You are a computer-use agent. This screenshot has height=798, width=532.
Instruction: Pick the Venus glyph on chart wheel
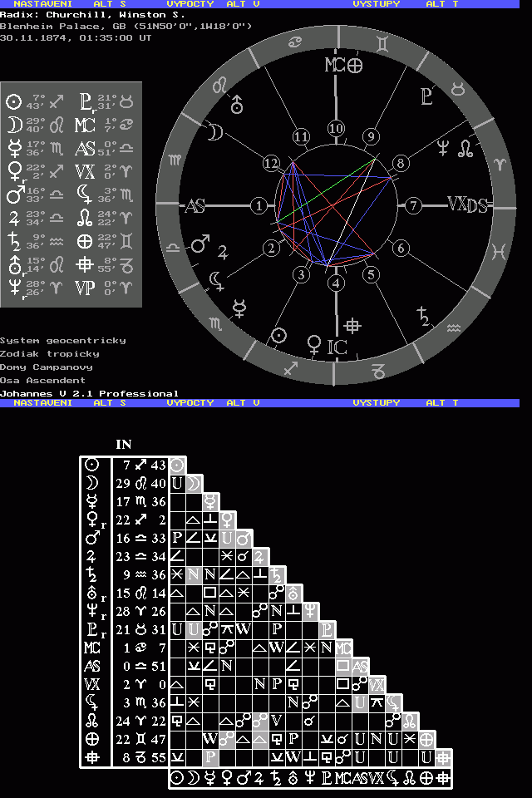click(x=314, y=342)
